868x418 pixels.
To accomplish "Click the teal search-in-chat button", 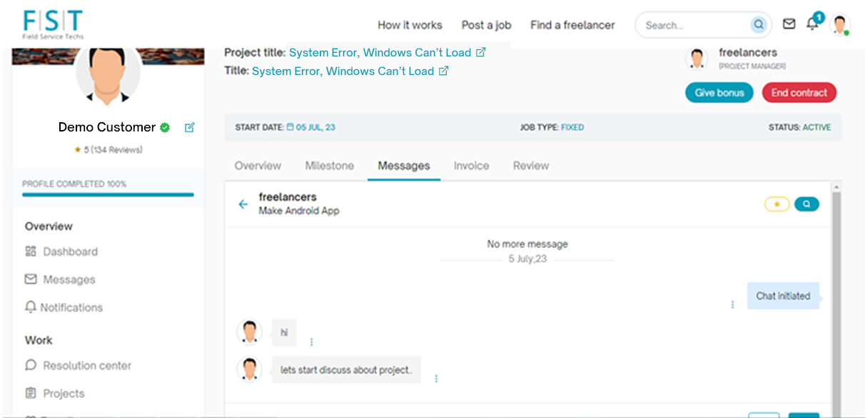I will click(x=807, y=204).
